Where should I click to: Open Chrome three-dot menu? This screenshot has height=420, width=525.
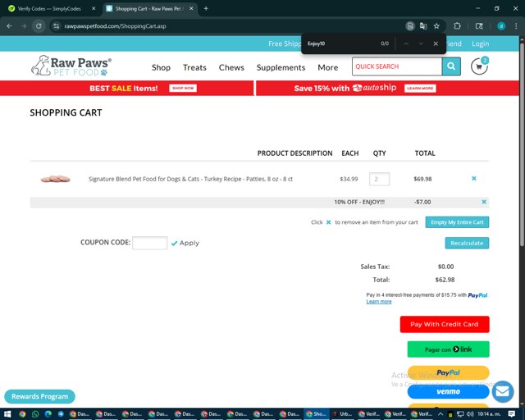[516, 26]
